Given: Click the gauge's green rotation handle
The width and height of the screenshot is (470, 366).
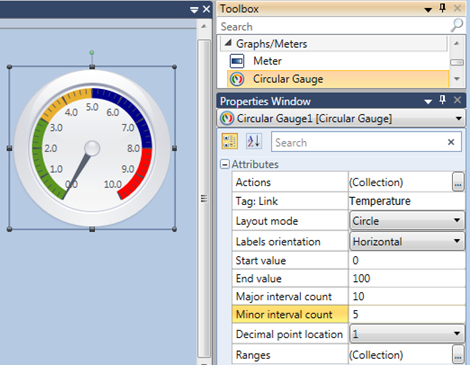Looking at the screenshot, I should [x=92, y=53].
